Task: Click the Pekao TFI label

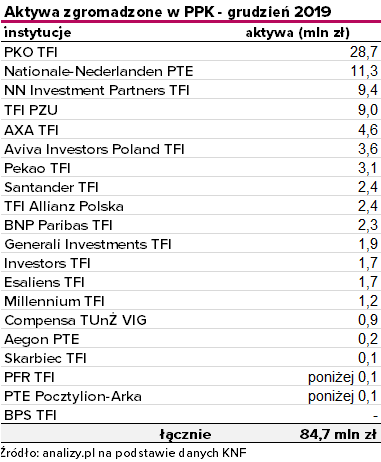Action: (37, 168)
